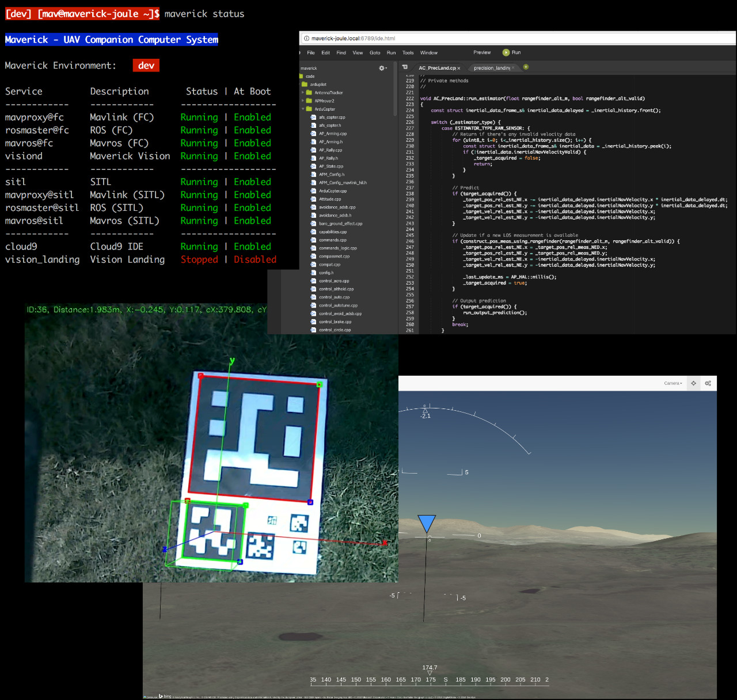Open the Camera dropdown in map view

pyautogui.click(x=673, y=383)
